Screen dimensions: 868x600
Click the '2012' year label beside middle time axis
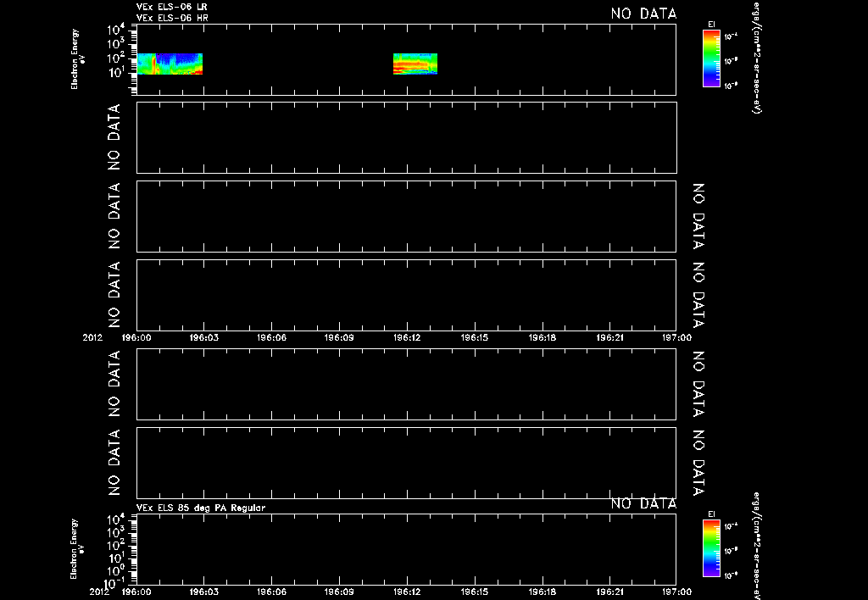[92, 337]
